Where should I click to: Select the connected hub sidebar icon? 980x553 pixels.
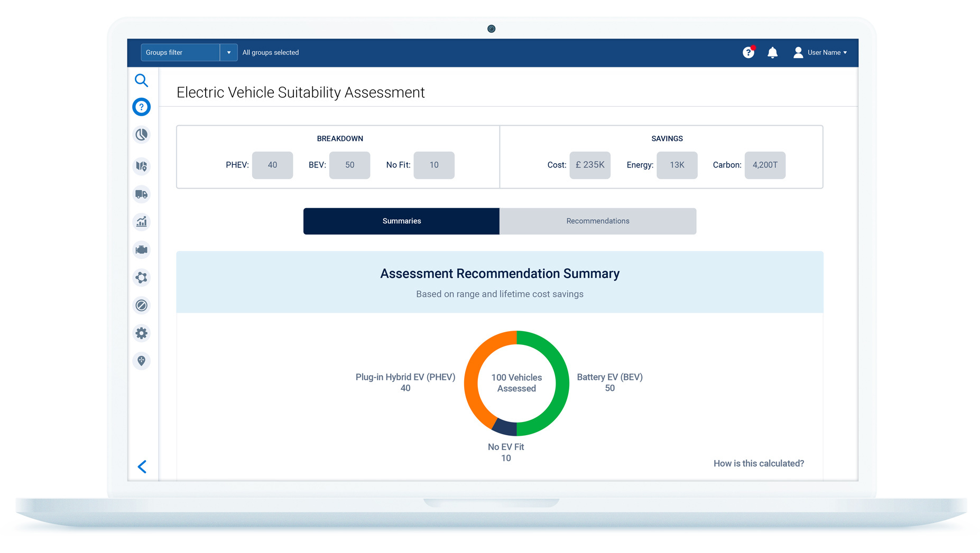141,278
